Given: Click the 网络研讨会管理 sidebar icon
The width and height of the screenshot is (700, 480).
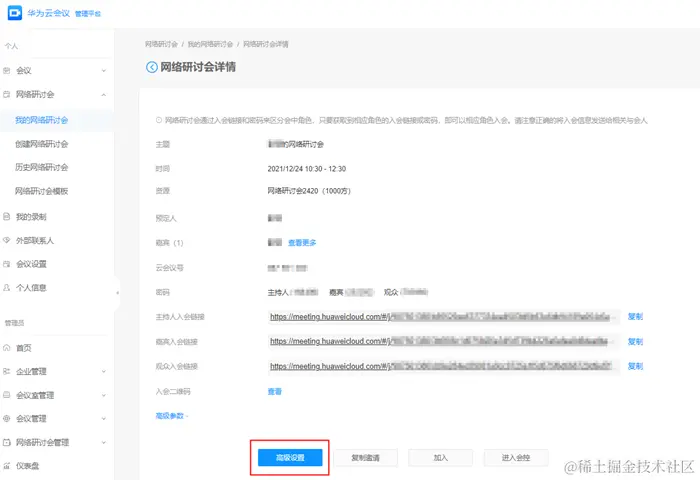Looking at the screenshot, I should tap(7, 442).
